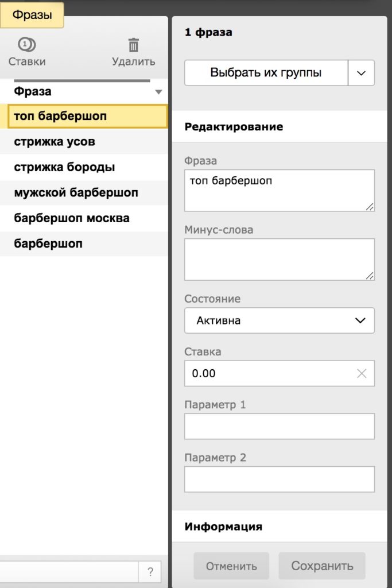Click the Сохранить button
The width and height of the screenshot is (392, 588).
click(322, 566)
